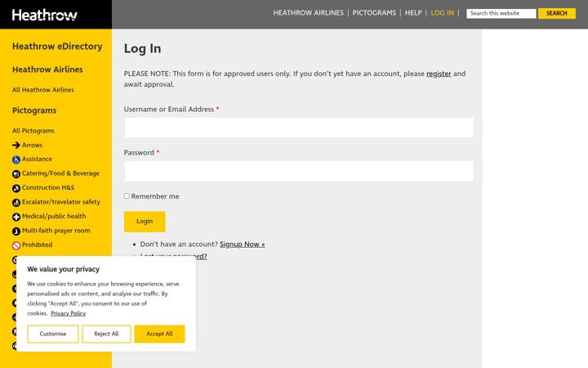Screen dimensions: 588x368
Task: Click Customise in cookie banner
Action: pyautogui.click(x=53, y=334)
